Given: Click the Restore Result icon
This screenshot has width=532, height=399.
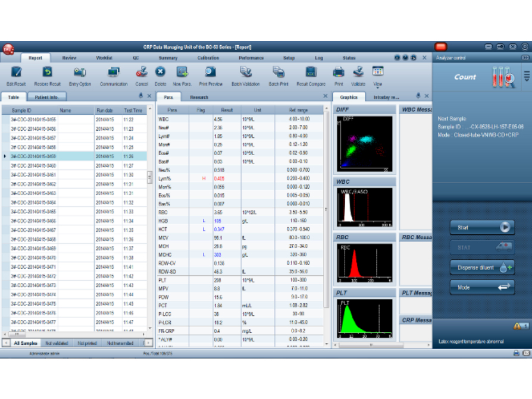Looking at the screenshot, I should [47, 73].
